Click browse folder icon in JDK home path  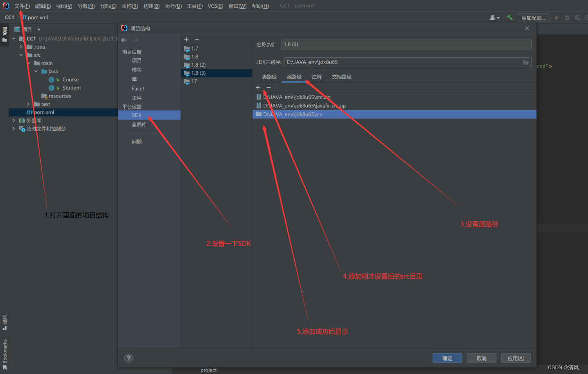pyautogui.click(x=526, y=62)
